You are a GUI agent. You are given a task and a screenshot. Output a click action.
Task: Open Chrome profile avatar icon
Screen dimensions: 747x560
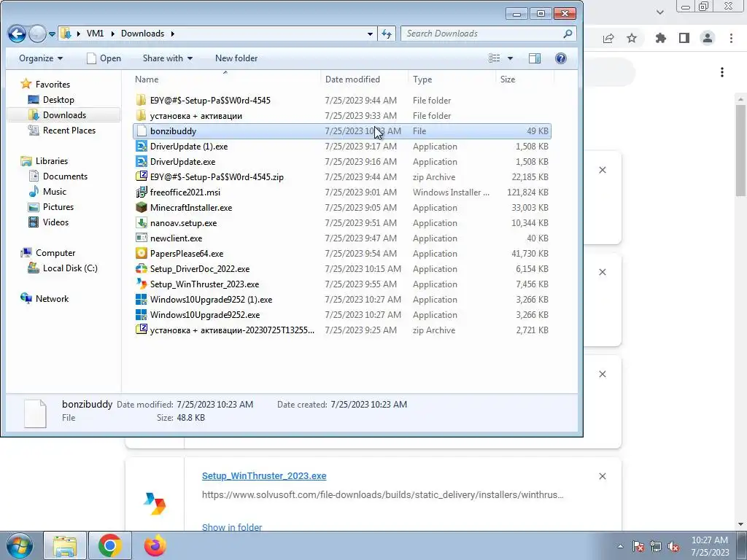coord(707,39)
